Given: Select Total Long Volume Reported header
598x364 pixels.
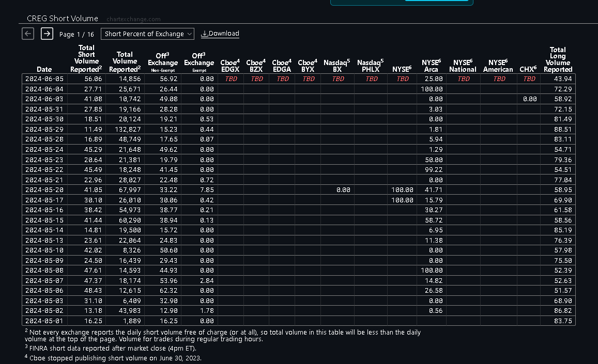Looking at the screenshot, I should pos(558,59).
